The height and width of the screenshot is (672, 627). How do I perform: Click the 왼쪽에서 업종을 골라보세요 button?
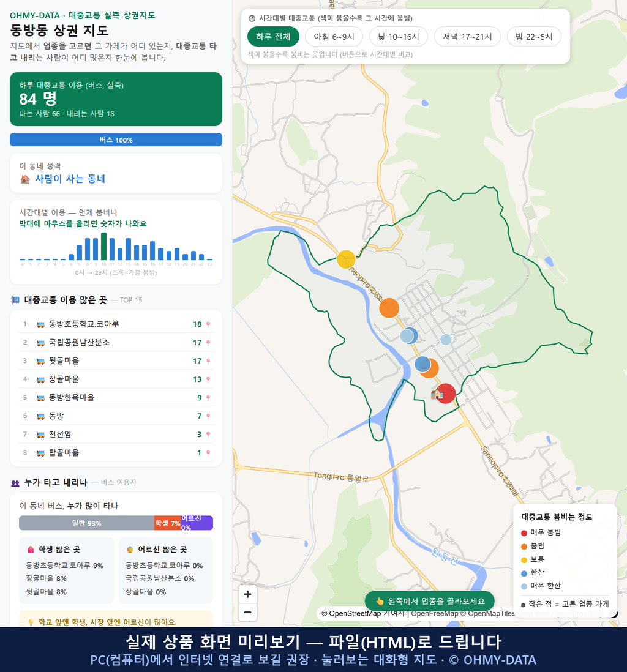[x=430, y=601]
